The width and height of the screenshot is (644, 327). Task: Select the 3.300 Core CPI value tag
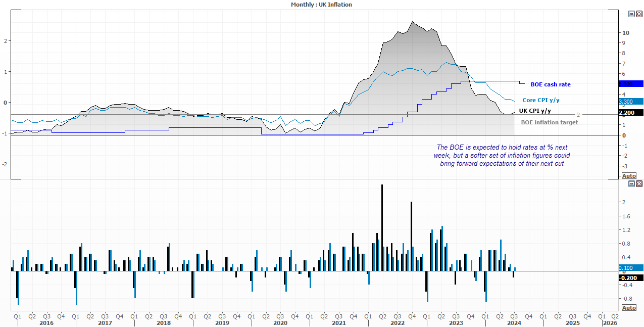pos(631,101)
